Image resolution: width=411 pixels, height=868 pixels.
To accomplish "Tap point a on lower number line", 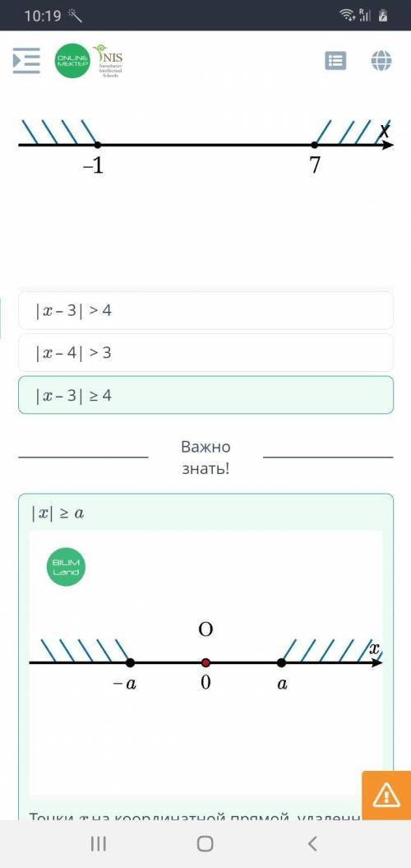I will click(282, 662).
